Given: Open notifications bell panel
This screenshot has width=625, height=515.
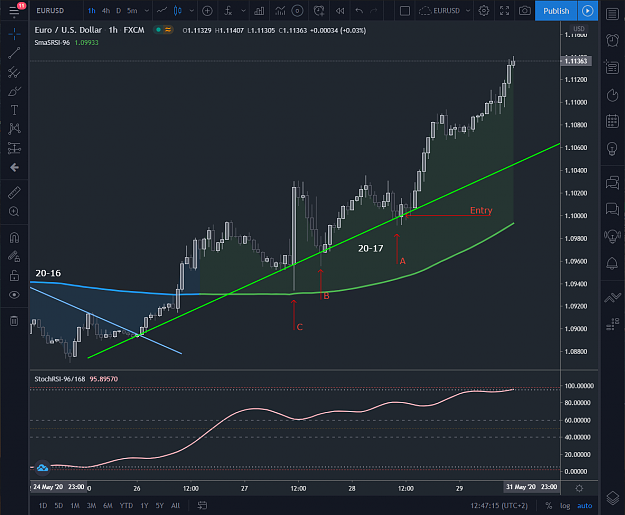Looking at the screenshot, I should coord(612,263).
